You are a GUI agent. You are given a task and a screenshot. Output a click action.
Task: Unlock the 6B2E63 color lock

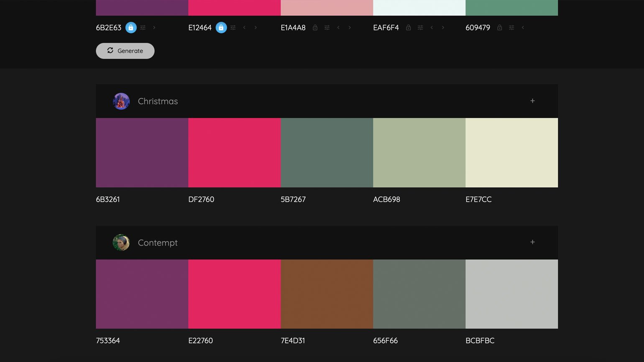[131, 28]
